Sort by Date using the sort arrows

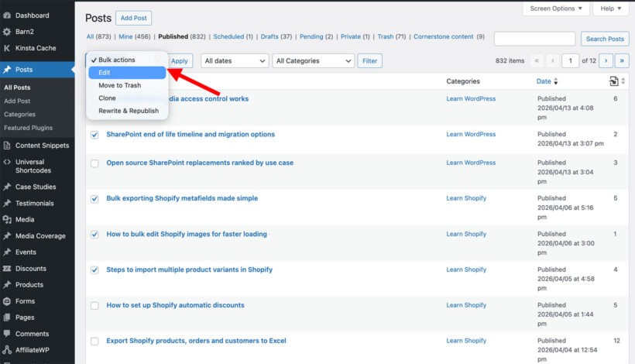click(556, 81)
